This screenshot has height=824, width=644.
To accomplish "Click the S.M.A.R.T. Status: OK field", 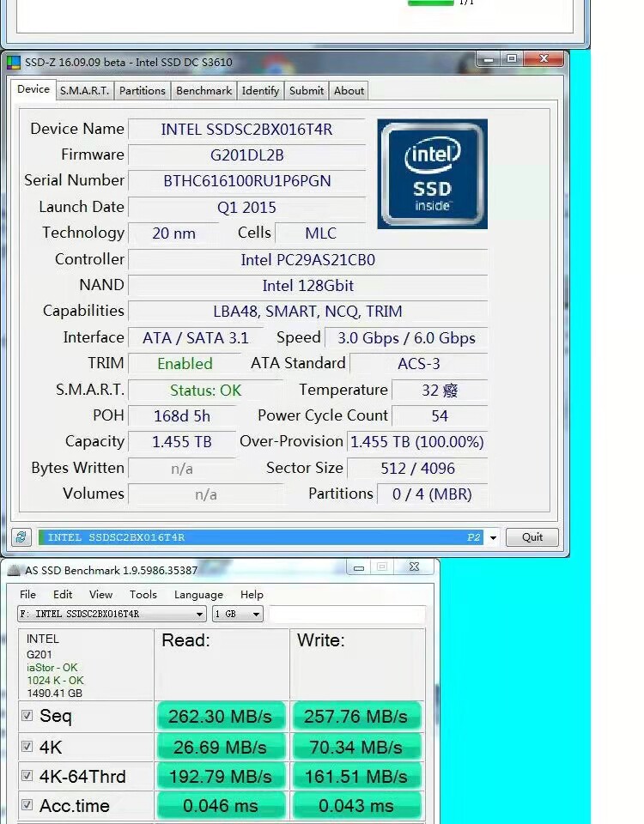I will point(205,390).
